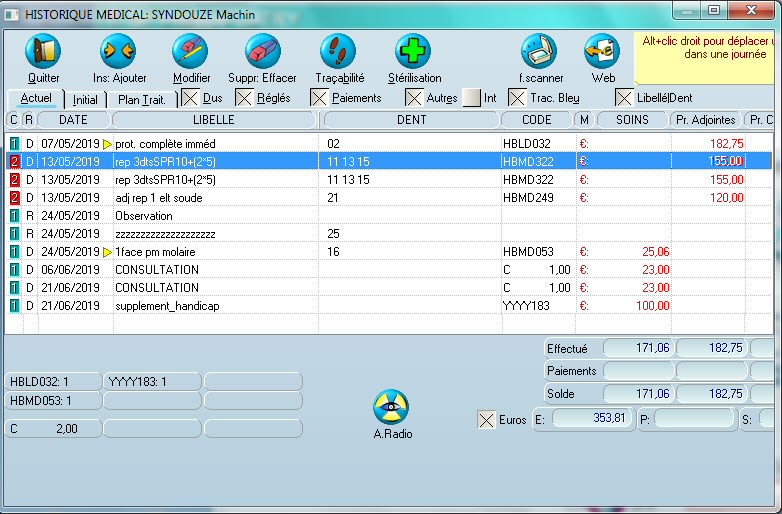782x514 pixels.
Task: Open the Traçabilité footprint icon
Action: click(x=338, y=51)
